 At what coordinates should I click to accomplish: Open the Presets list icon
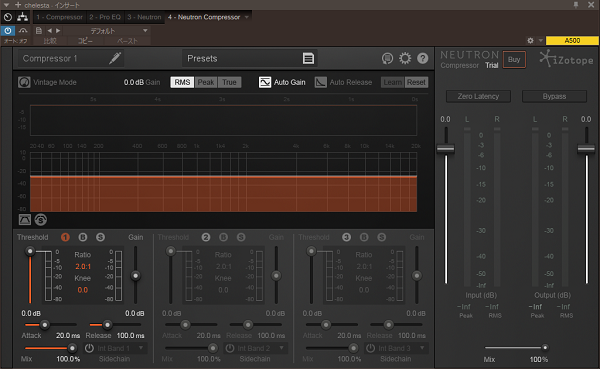pyautogui.click(x=308, y=58)
